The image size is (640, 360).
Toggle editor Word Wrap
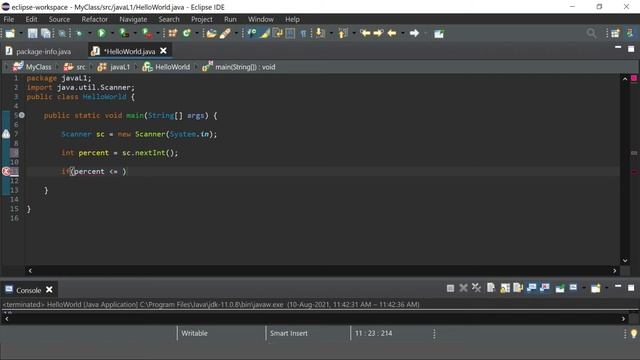277,33
